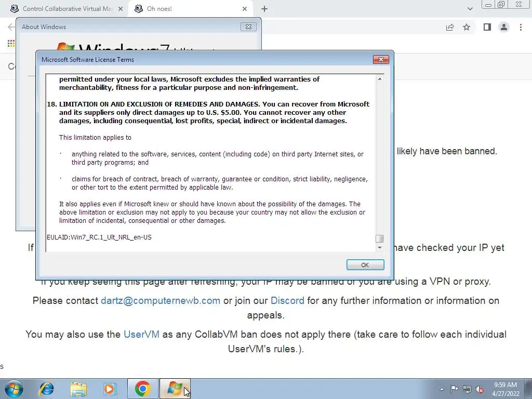Click OK in License Terms dialog
This screenshot has height=399, width=532.
[x=365, y=264]
